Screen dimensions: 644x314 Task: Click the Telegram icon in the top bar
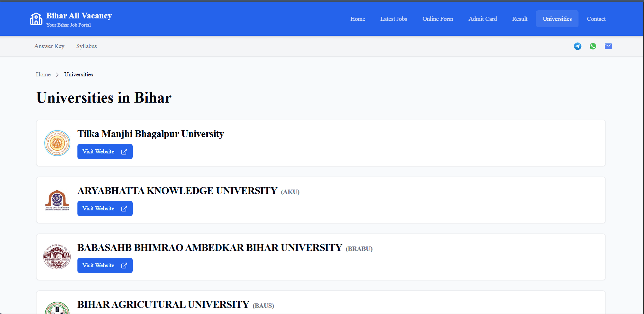pyautogui.click(x=577, y=46)
